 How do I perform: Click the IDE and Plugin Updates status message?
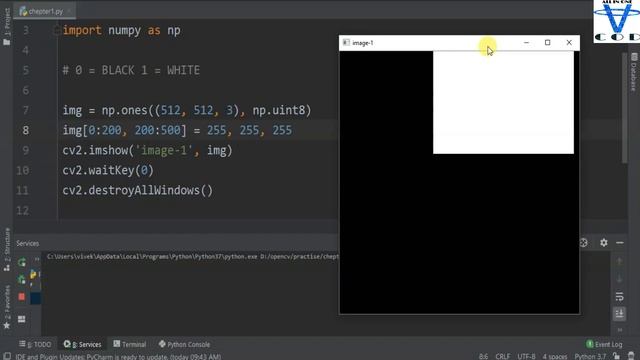click(118, 357)
